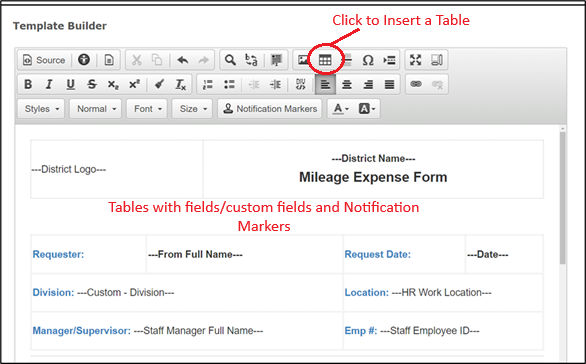Click the Location: label
This screenshot has width=586, height=364.
tap(367, 292)
